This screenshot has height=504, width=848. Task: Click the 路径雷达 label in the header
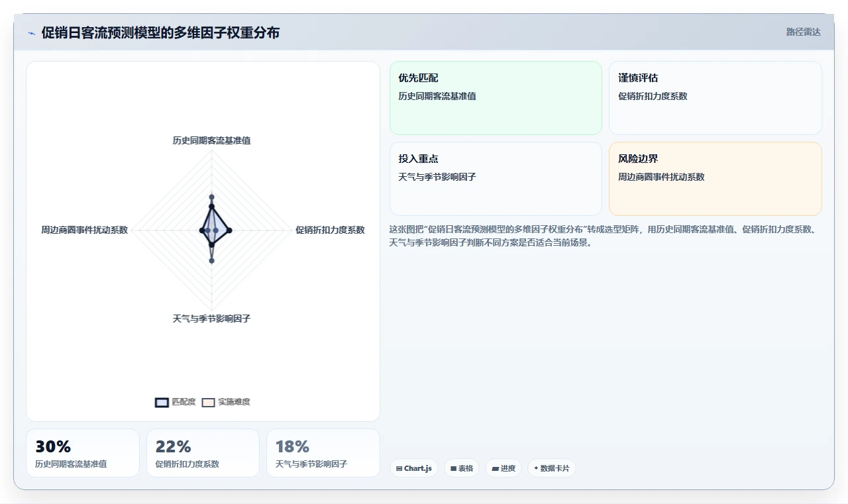pos(803,32)
